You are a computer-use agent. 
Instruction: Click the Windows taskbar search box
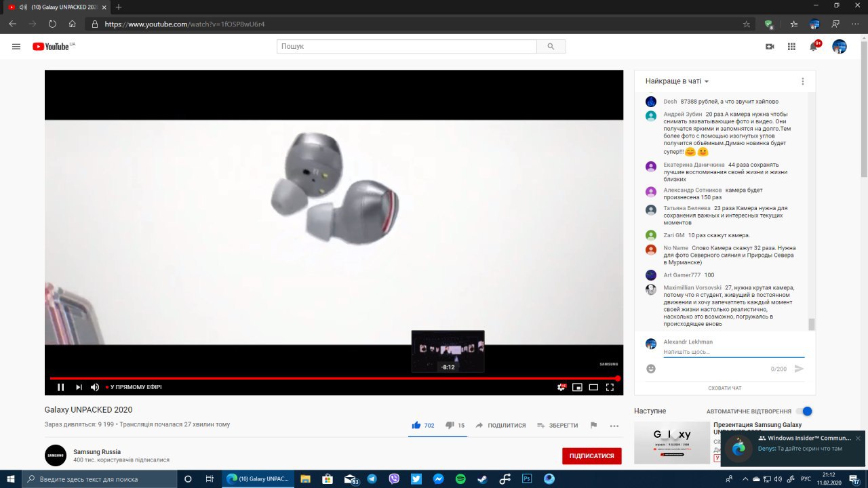[x=99, y=479]
